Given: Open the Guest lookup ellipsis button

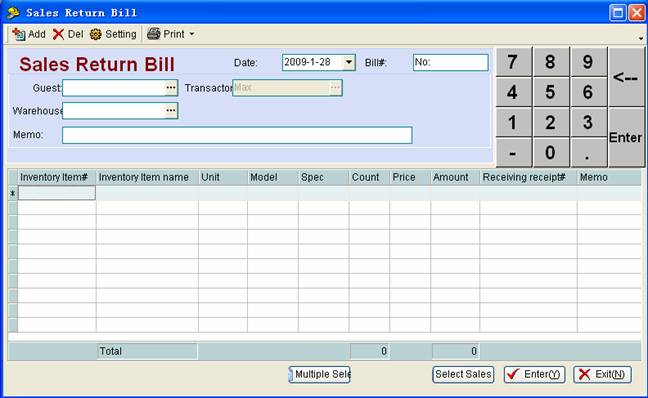Looking at the screenshot, I should coord(171,88).
